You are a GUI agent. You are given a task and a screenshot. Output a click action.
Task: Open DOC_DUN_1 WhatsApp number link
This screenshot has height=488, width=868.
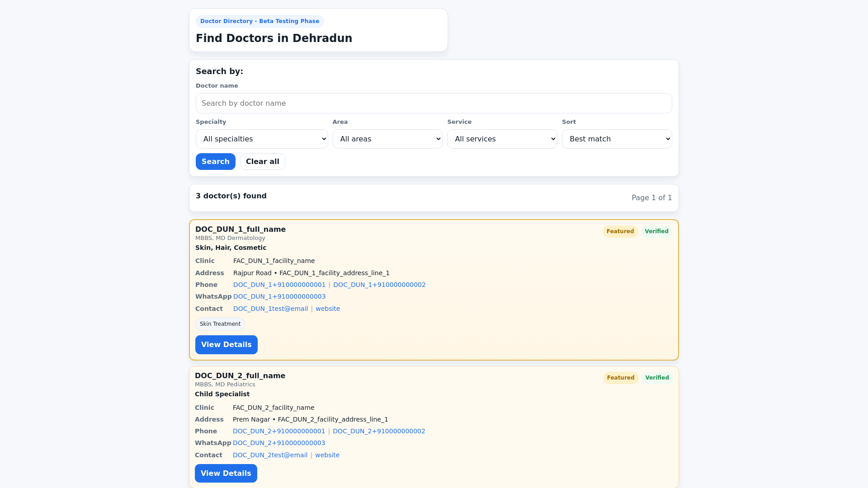point(279,297)
